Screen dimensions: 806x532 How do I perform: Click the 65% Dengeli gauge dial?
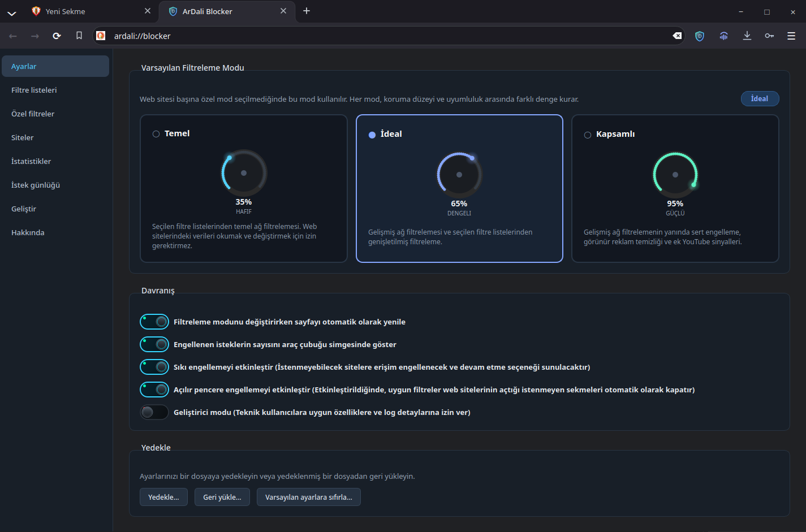point(459,175)
